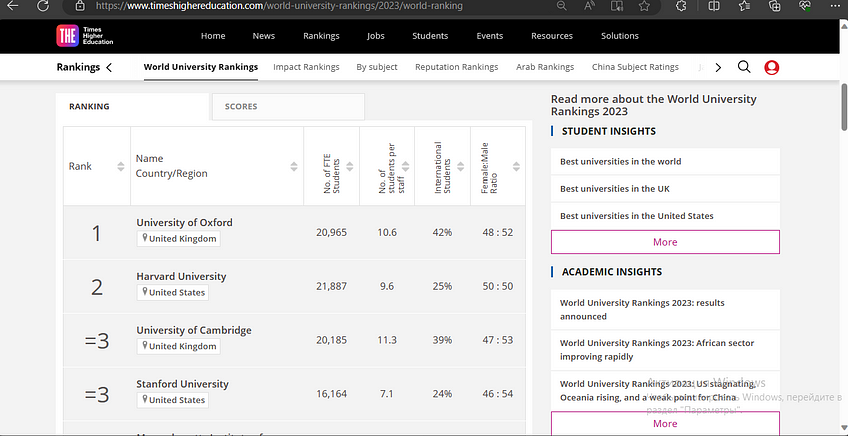Open Rankings in main navigation
Image resolution: width=848 pixels, height=436 pixels.
click(321, 36)
